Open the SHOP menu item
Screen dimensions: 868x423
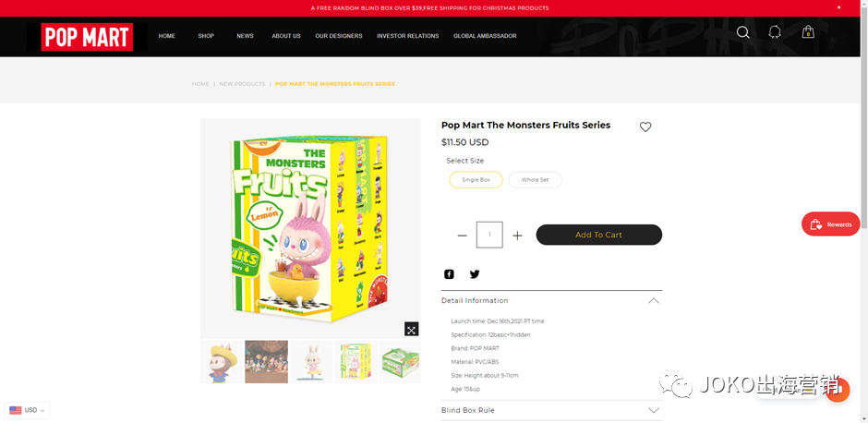pyautogui.click(x=206, y=36)
